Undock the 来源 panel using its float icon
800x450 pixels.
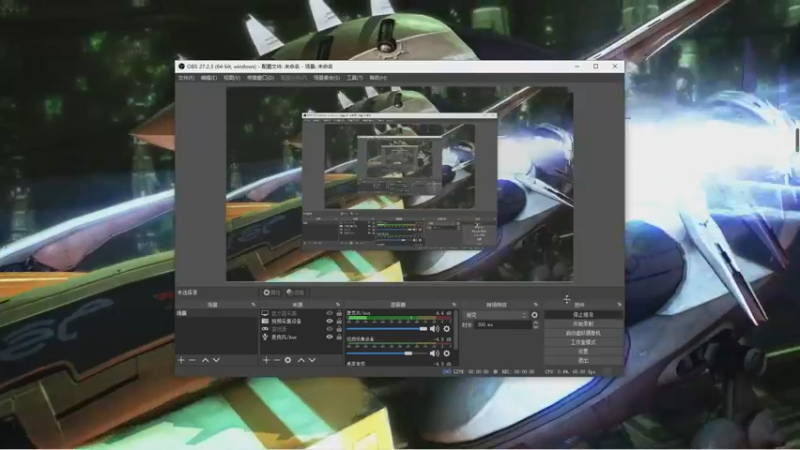(x=338, y=305)
